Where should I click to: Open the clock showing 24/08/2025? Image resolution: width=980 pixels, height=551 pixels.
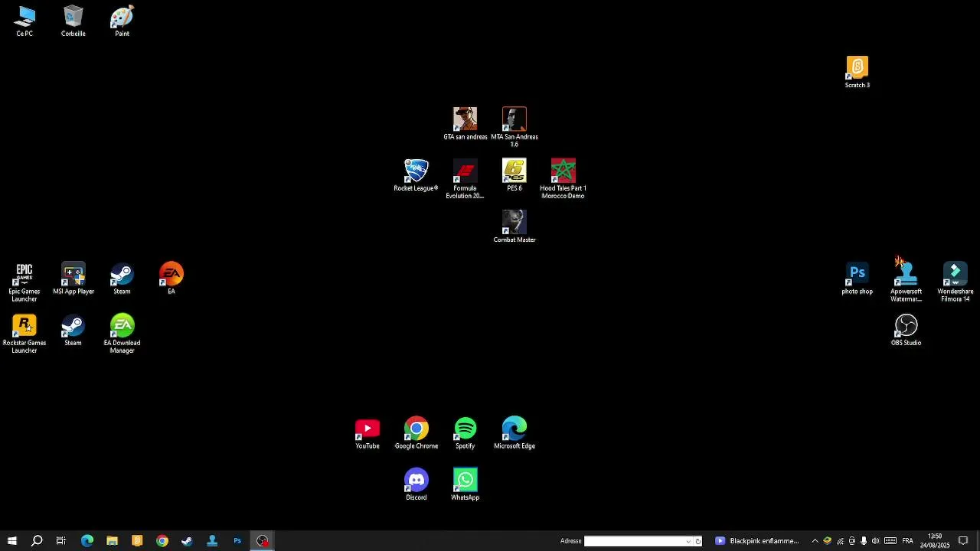point(935,541)
